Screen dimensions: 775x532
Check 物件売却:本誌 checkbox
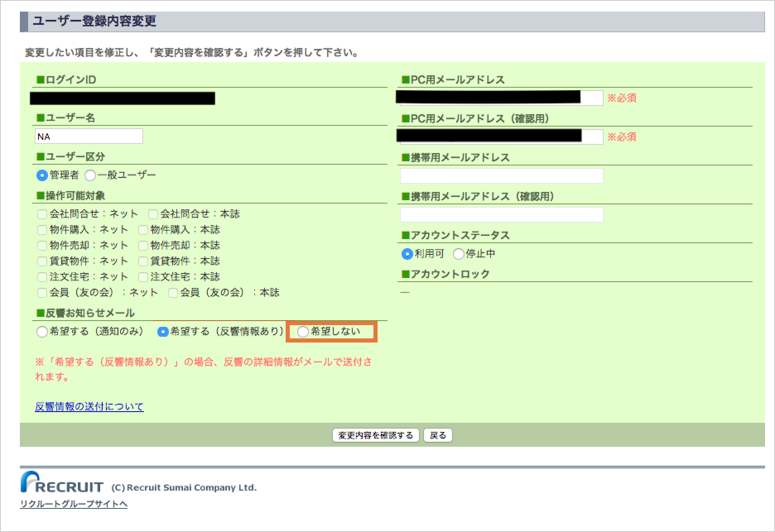click(x=143, y=245)
